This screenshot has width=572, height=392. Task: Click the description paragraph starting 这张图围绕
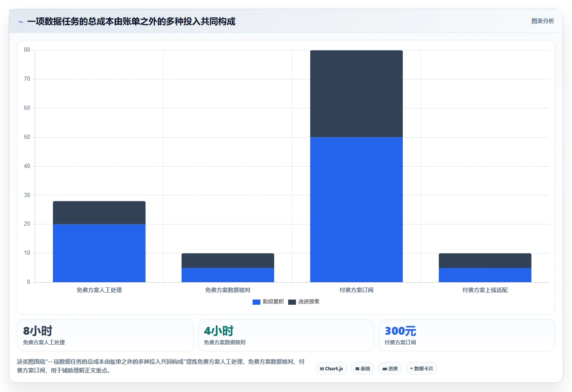coord(161,366)
